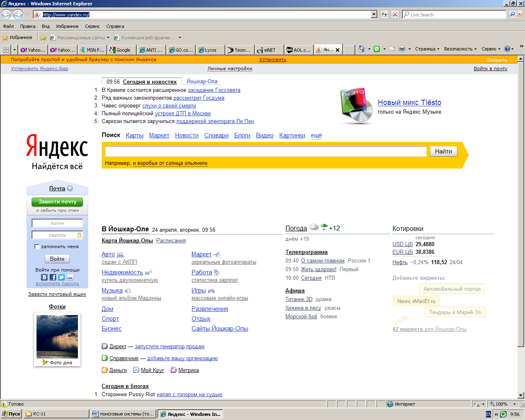The height and width of the screenshot is (420, 525).
Task: Open the Новый микс Tiësto link
Action: (409, 103)
